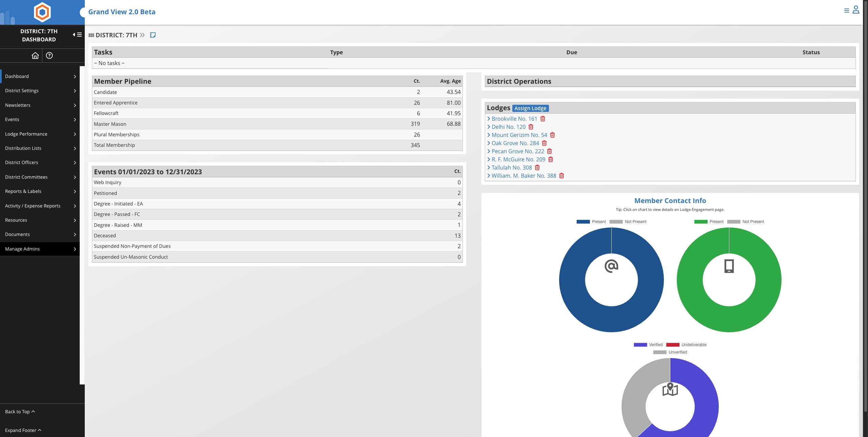Click the sidebar white scrollbar strip
Image resolution: width=868 pixels, height=437 pixels.
(x=82, y=225)
